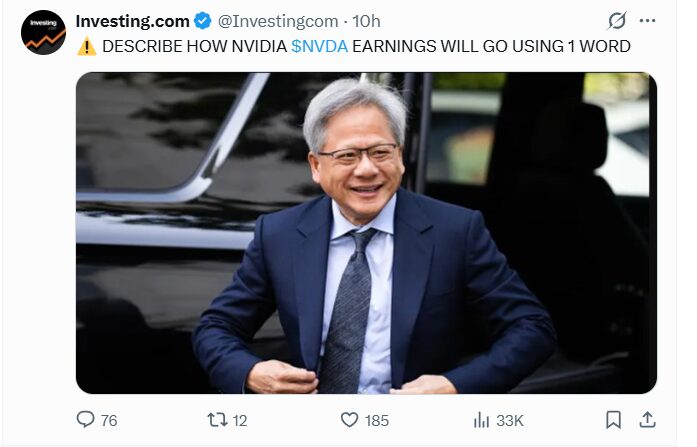View post analytics bar chart icon
Image resolution: width=697 pixels, height=447 pixels.
(481, 420)
